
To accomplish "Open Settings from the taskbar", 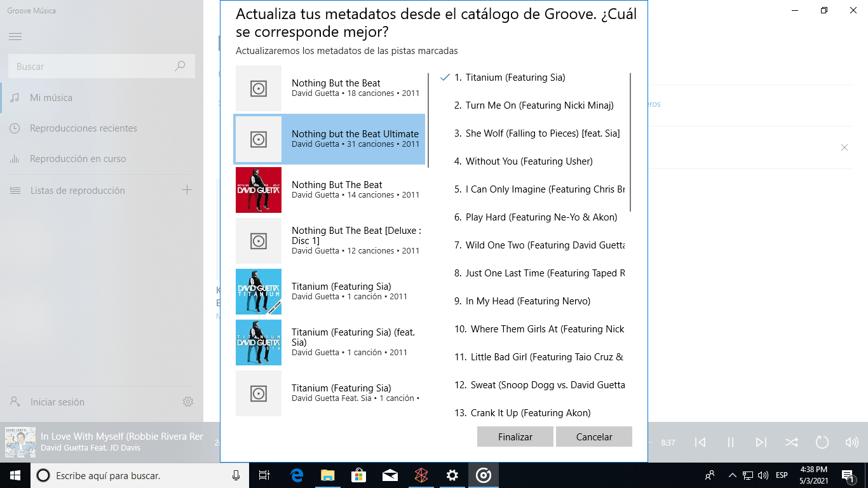I will [x=452, y=475].
